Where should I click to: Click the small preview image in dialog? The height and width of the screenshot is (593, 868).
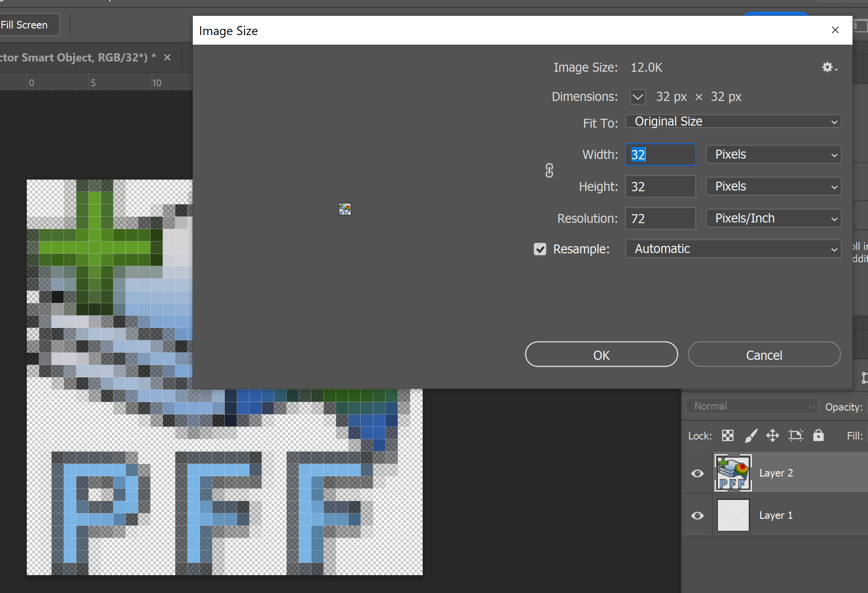(344, 209)
